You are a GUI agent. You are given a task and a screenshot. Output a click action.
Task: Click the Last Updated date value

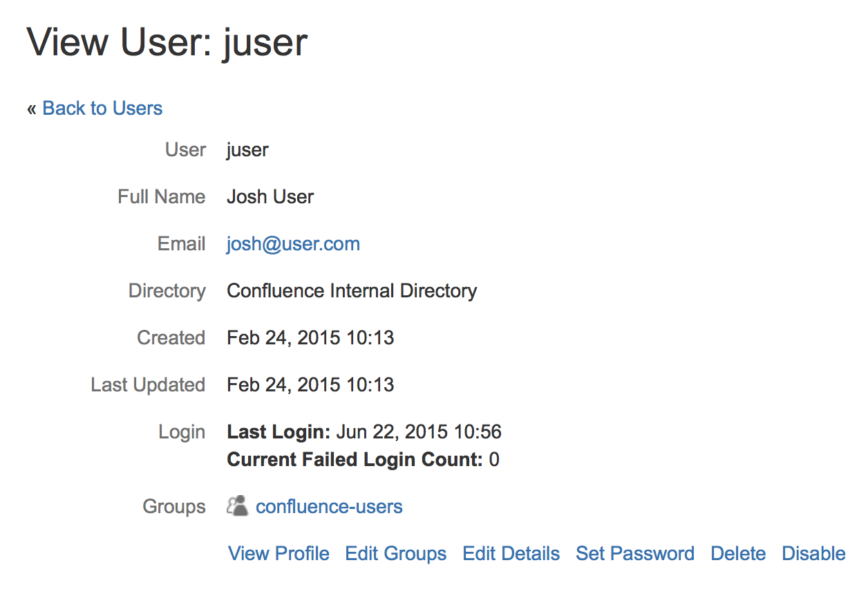[310, 385]
